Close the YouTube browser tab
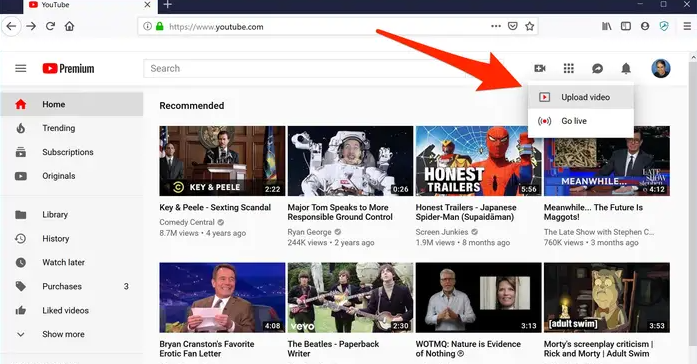The height and width of the screenshot is (364, 697). coord(148,4)
